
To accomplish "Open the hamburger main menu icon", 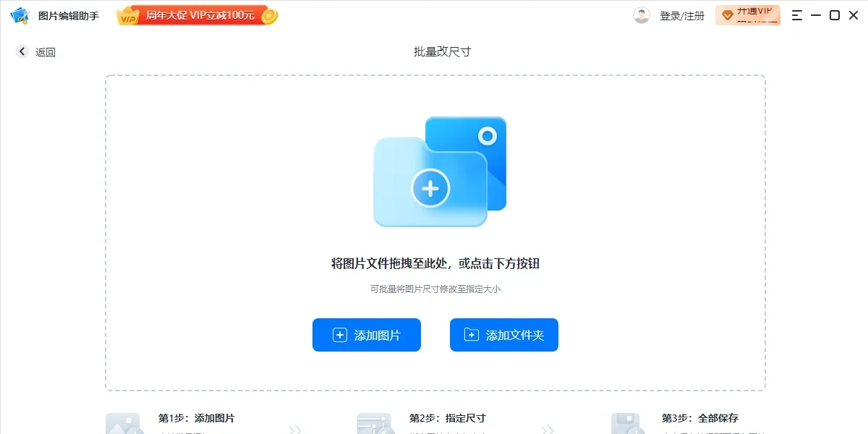I will [x=797, y=15].
